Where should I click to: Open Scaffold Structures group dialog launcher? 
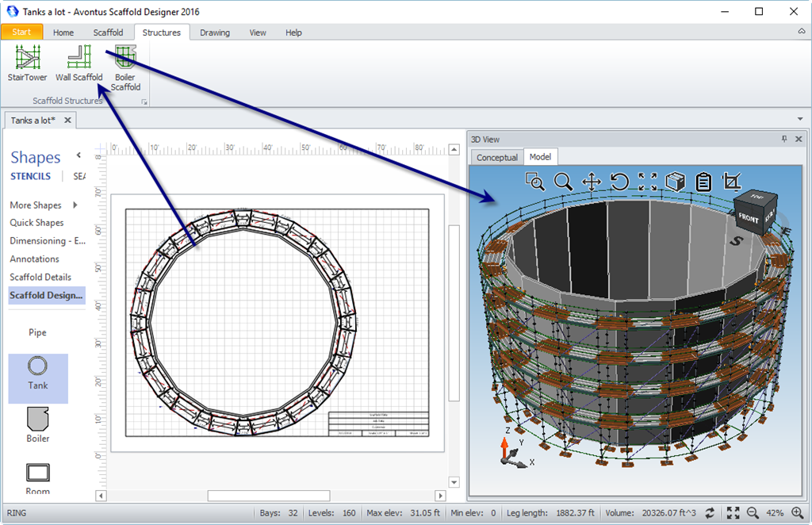coord(144,102)
